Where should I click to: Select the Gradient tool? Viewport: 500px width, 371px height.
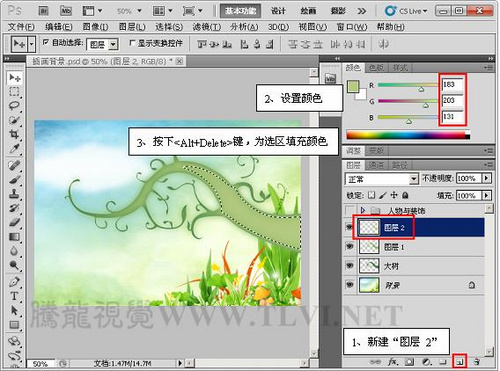(x=15, y=237)
